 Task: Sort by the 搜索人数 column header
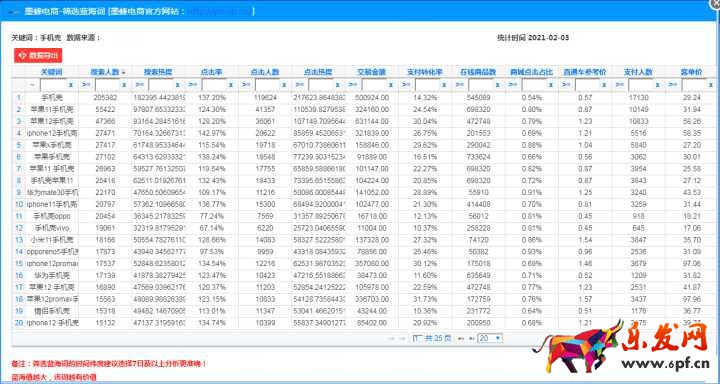(105, 72)
